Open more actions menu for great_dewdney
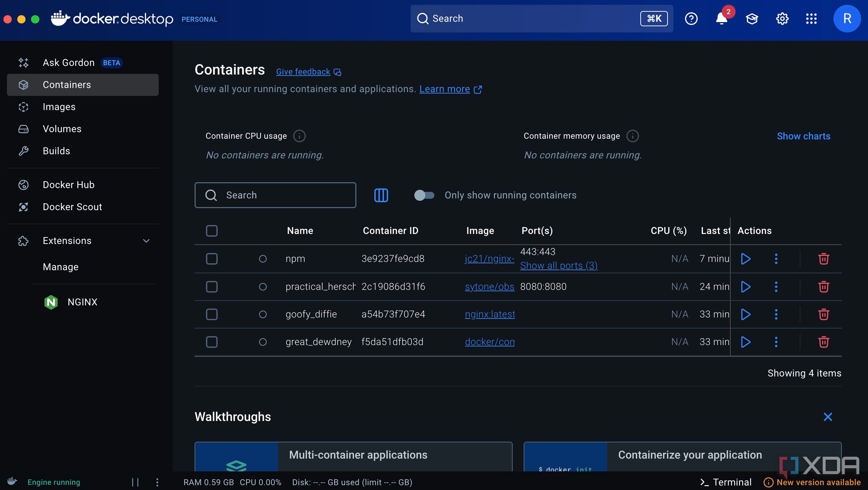Viewport: 868px width, 490px height. pos(776,342)
